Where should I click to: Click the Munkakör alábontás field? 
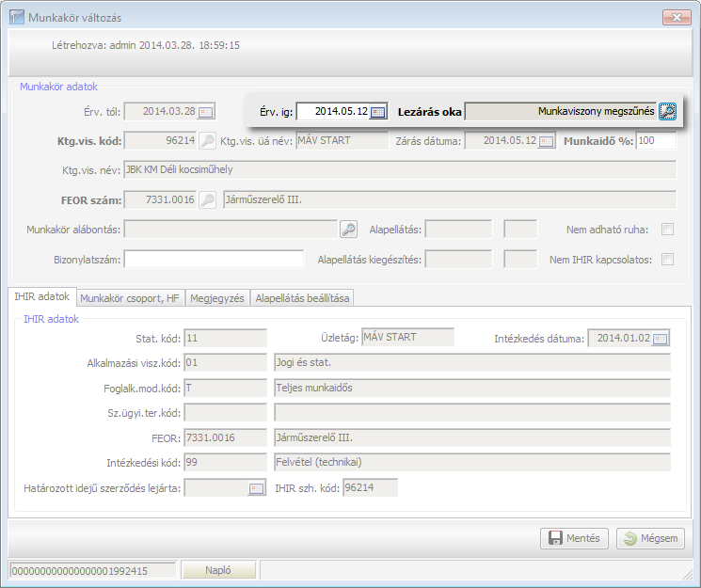[x=231, y=230]
